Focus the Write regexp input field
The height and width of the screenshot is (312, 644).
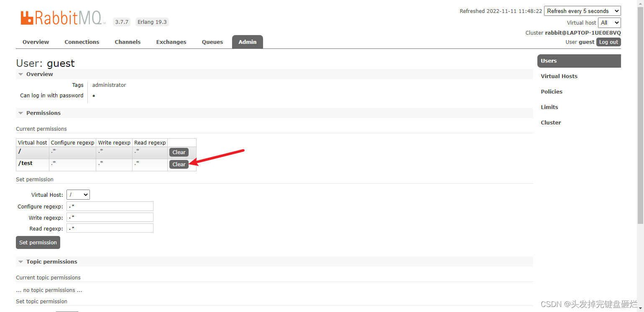[110, 217]
